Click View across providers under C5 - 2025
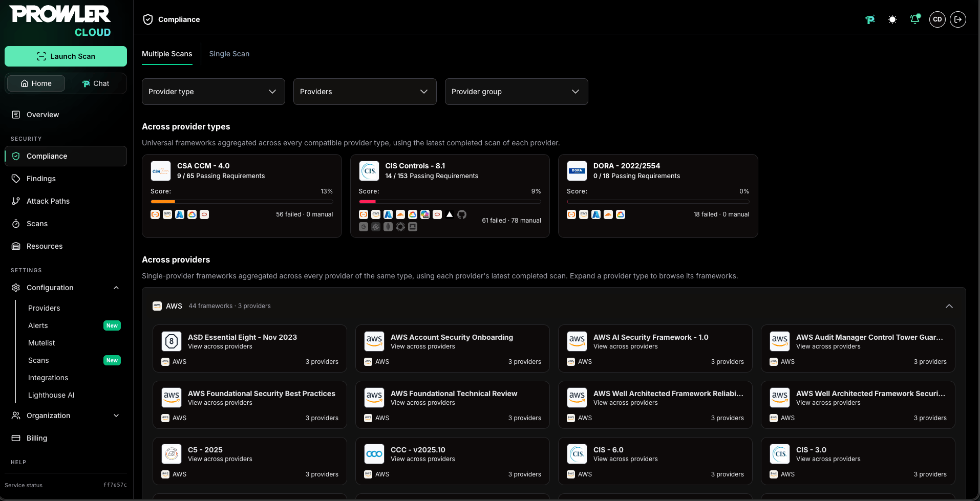This screenshot has width=980, height=501. (220, 459)
